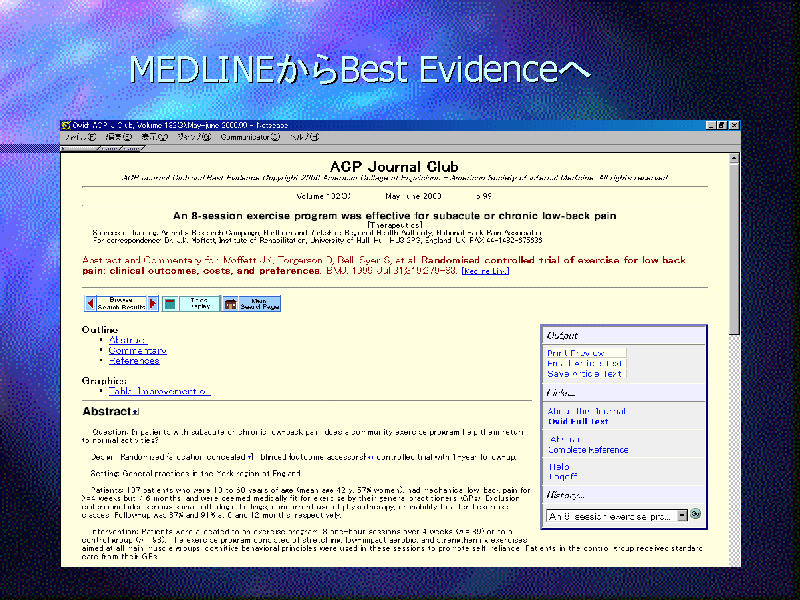The width and height of the screenshot is (800, 600).
Task: Click the Titles Display icon
Action: click(170, 303)
